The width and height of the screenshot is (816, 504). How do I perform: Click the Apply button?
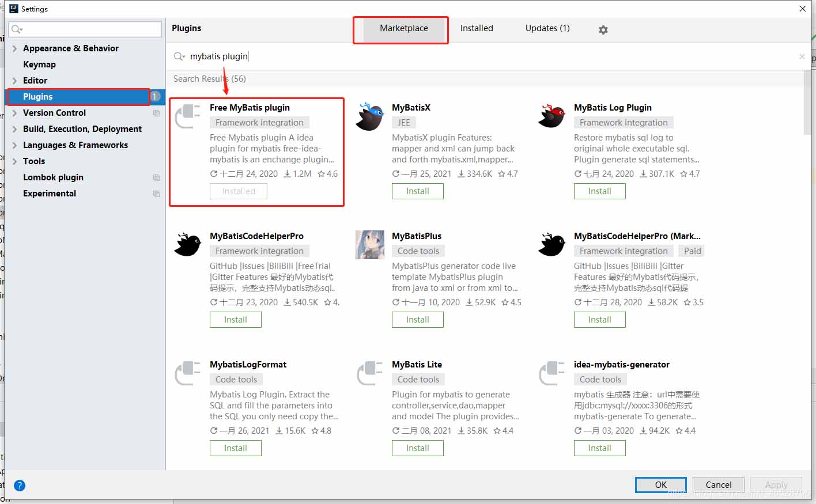click(x=776, y=485)
